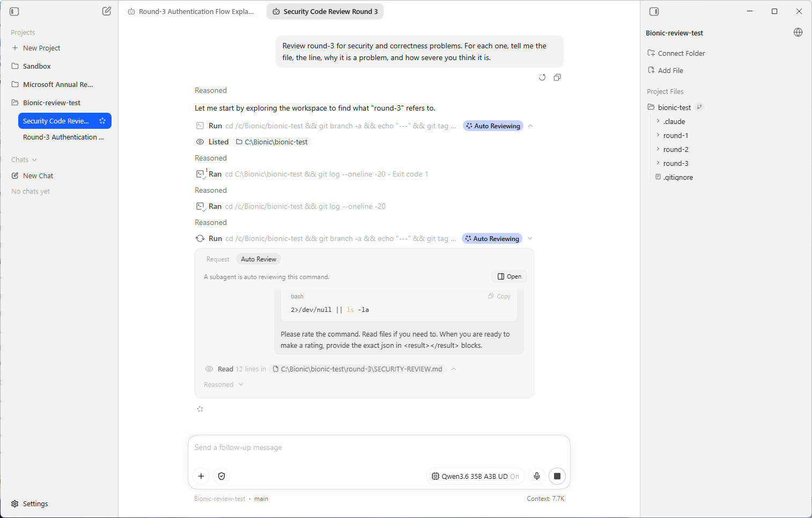Start a new chat with compose icon
Screen dimensions: 812x518
pyautogui.click(x=107, y=11)
